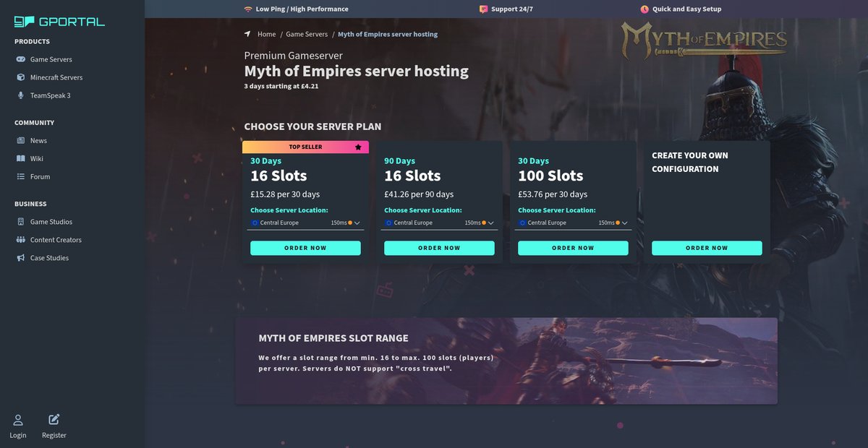868x448 pixels.
Task: Click the £15.28 per 30 days price
Action: coord(285,194)
